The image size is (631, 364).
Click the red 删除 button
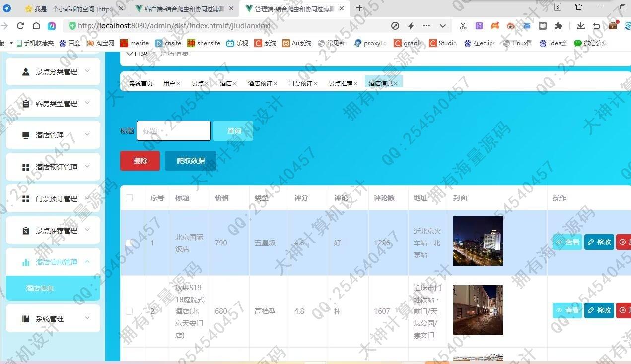click(140, 161)
